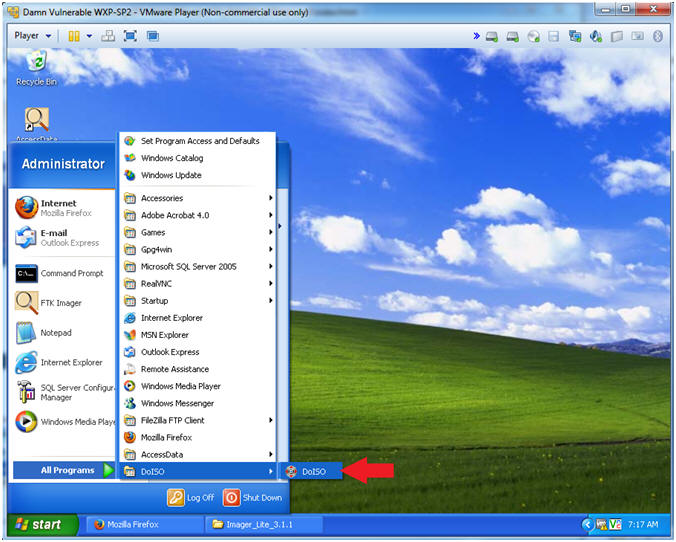Click the double-chevron devices expander
The image size is (676, 542).
(x=476, y=36)
